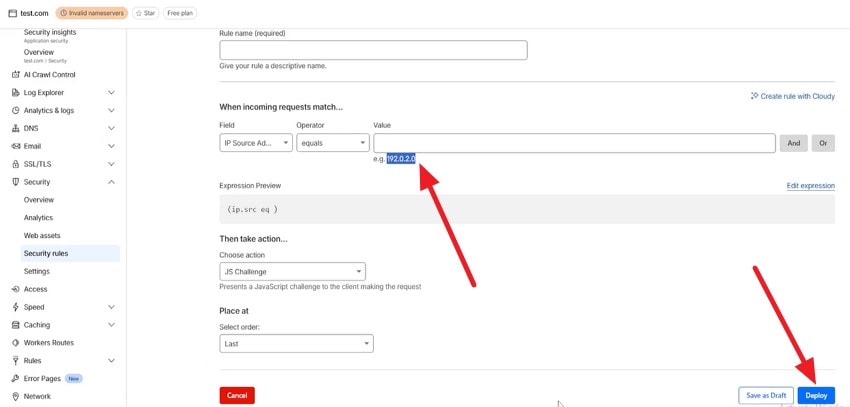Open Security Settings page
This screenshot has height=407, width=850.
point(36,272)
